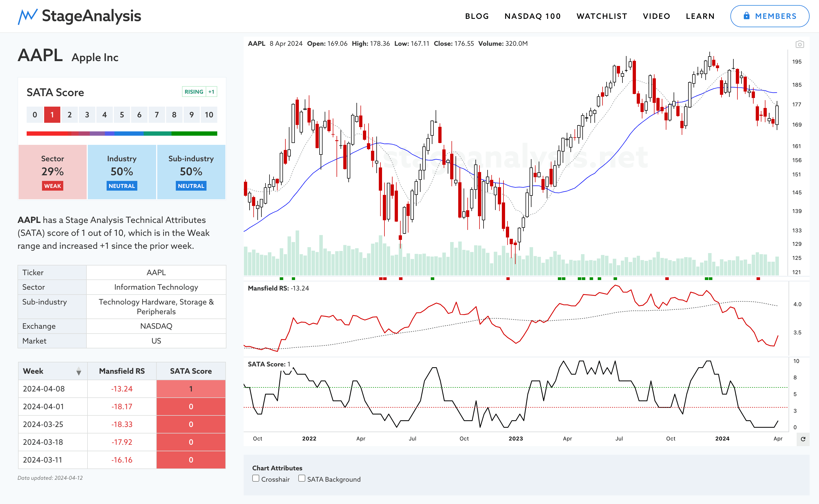Click the AAPL ticker heading
This screenshot has height=504, width=819.
(x=40, y=55)
